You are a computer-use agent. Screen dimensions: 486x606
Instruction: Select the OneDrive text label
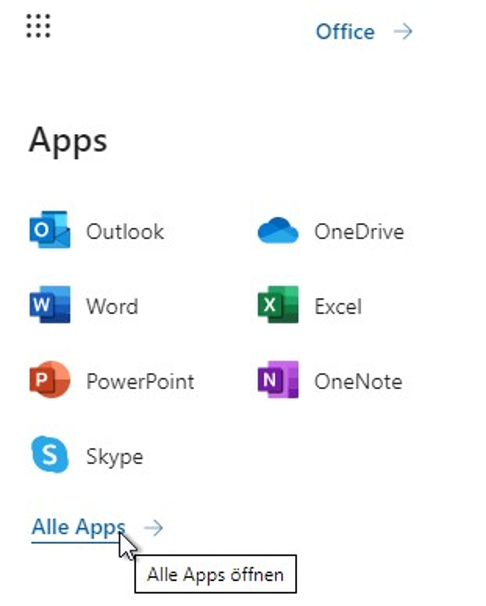pos(359,232)
